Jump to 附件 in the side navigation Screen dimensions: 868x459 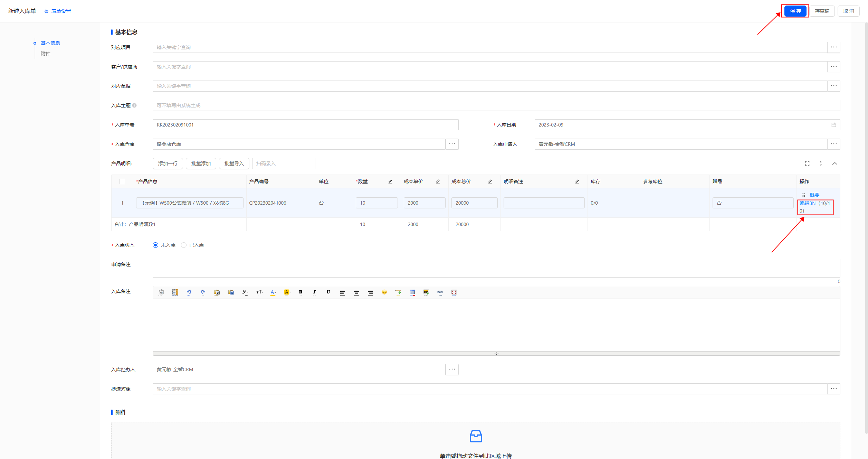tap(46, 54)
